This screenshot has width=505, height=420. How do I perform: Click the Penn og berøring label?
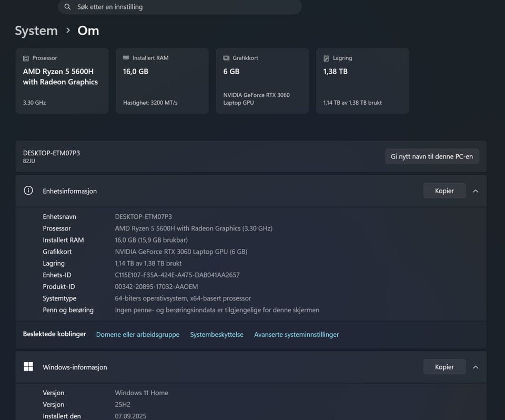click(x=68, y=310)
